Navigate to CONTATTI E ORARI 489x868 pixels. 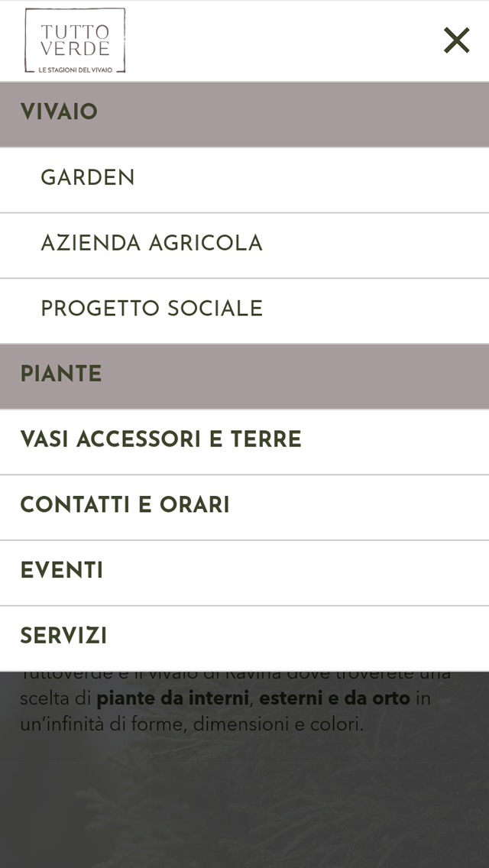[244, 507]
